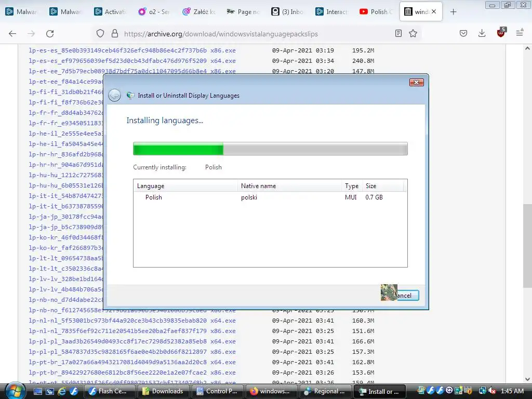Bookmark this page with the star

coord(413,33)
